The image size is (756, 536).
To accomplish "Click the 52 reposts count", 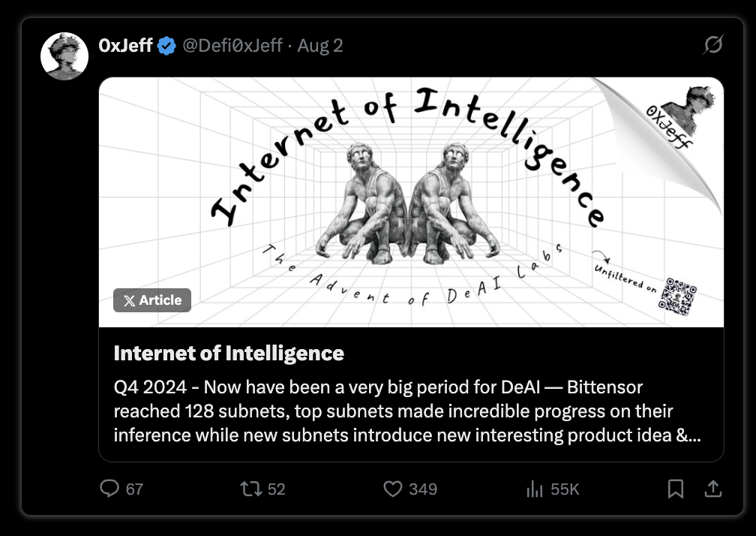I will (x=276, y=489).
